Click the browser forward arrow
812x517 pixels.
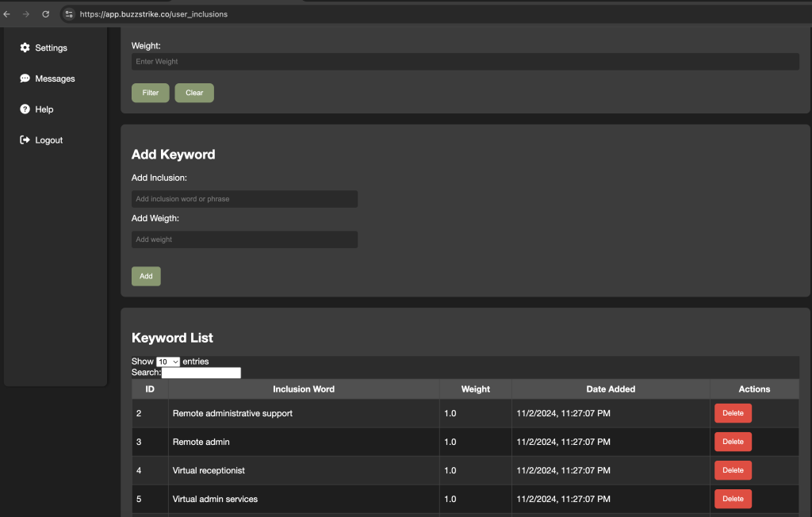[x=26, y=14]
